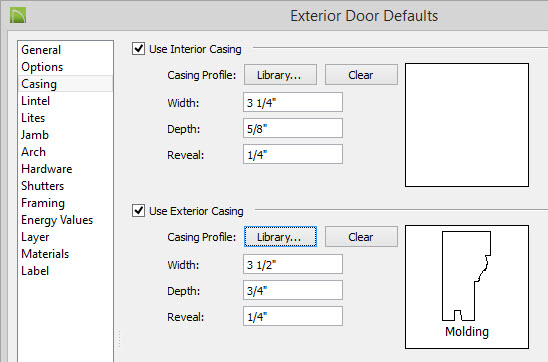Open the General panel

(65, 50)
